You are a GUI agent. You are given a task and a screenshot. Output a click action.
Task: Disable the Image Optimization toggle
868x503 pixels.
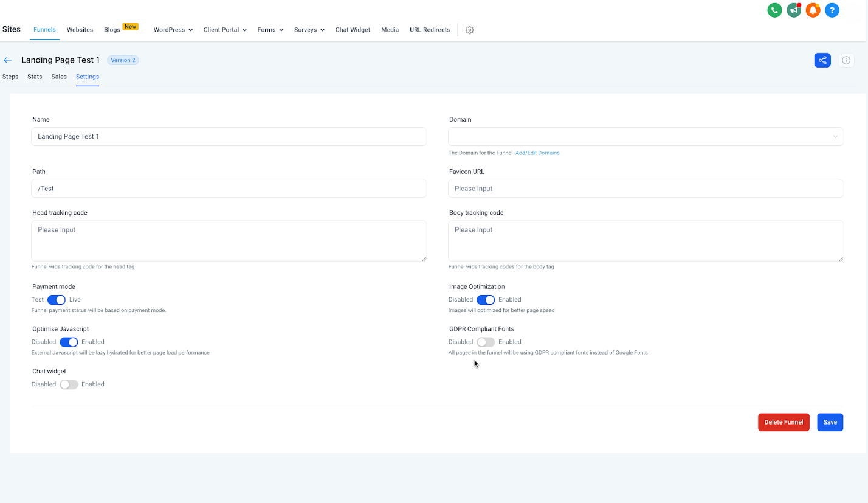486,300
